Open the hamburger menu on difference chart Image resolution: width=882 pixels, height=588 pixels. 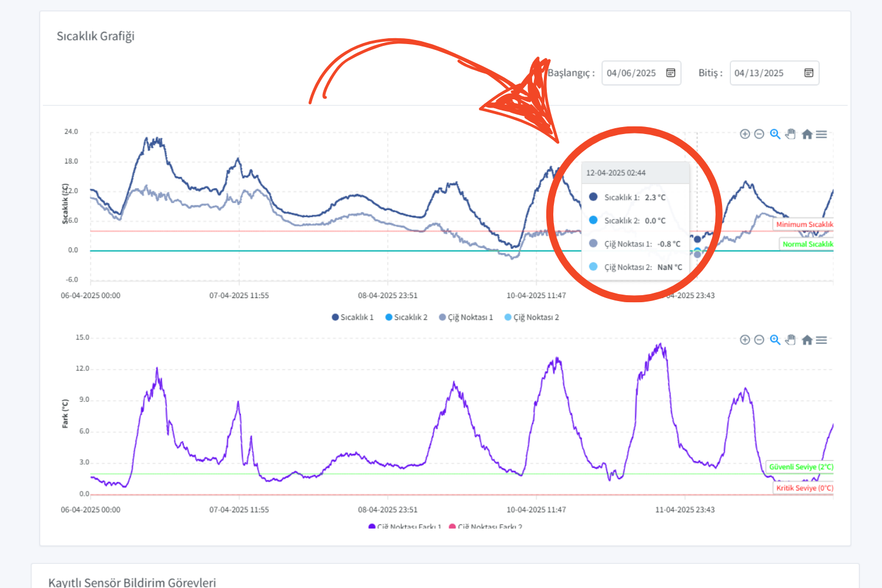[821, 339]
